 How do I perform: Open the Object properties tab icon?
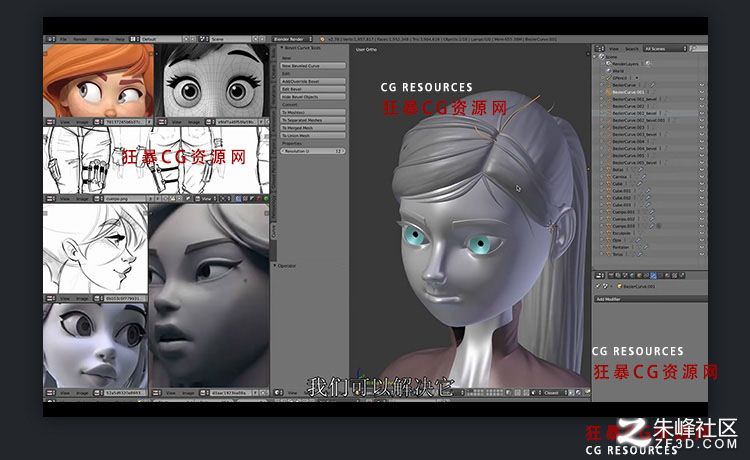(639, 275)
